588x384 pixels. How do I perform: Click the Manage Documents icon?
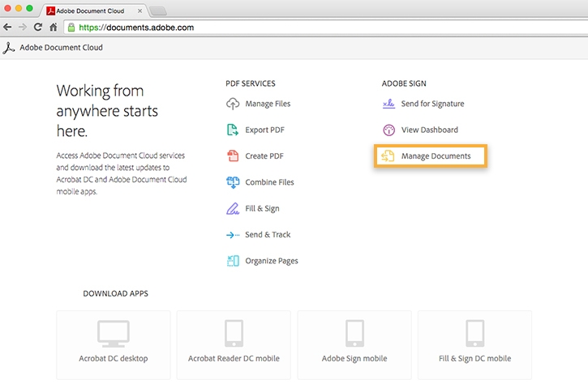click(x=388, y=156)
